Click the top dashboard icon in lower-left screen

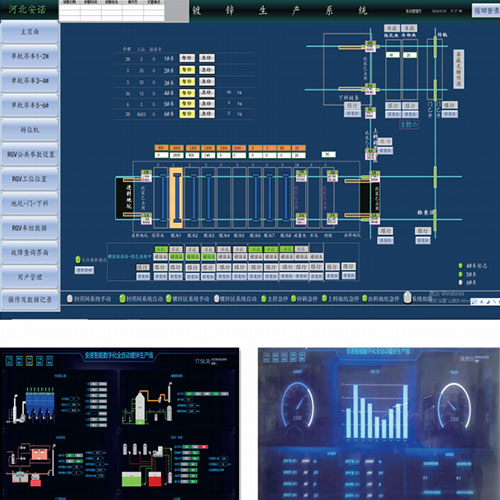pos(9,361)
